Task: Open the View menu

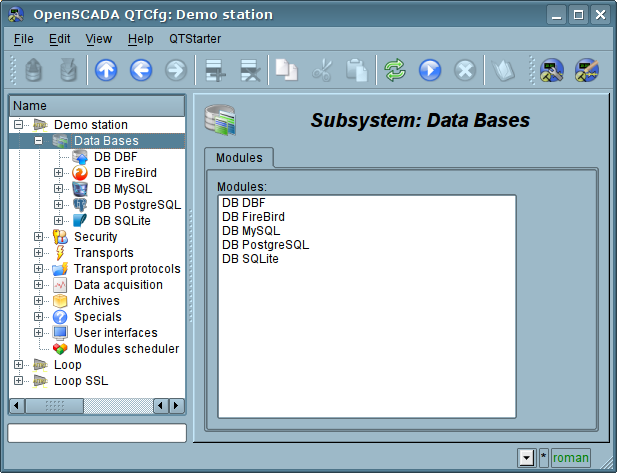Action: (x=99, y=39)
